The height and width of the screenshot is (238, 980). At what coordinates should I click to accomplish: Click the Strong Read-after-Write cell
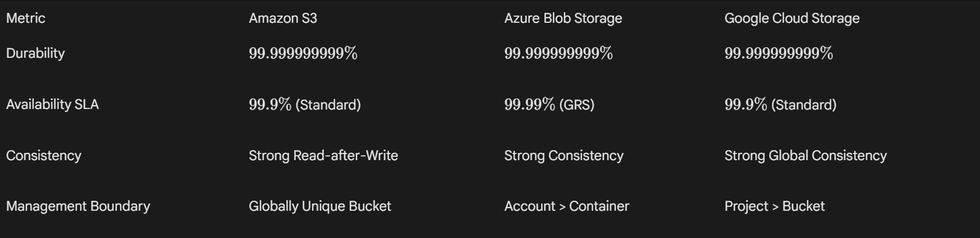coord(323,156)
